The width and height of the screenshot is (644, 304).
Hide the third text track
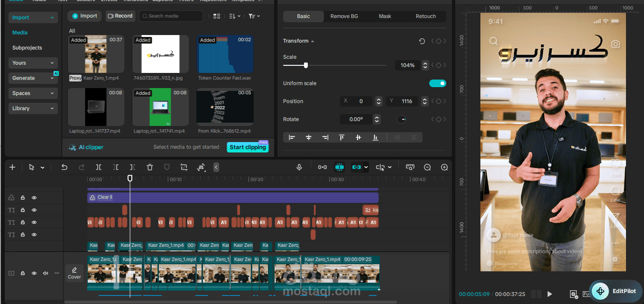34,234
